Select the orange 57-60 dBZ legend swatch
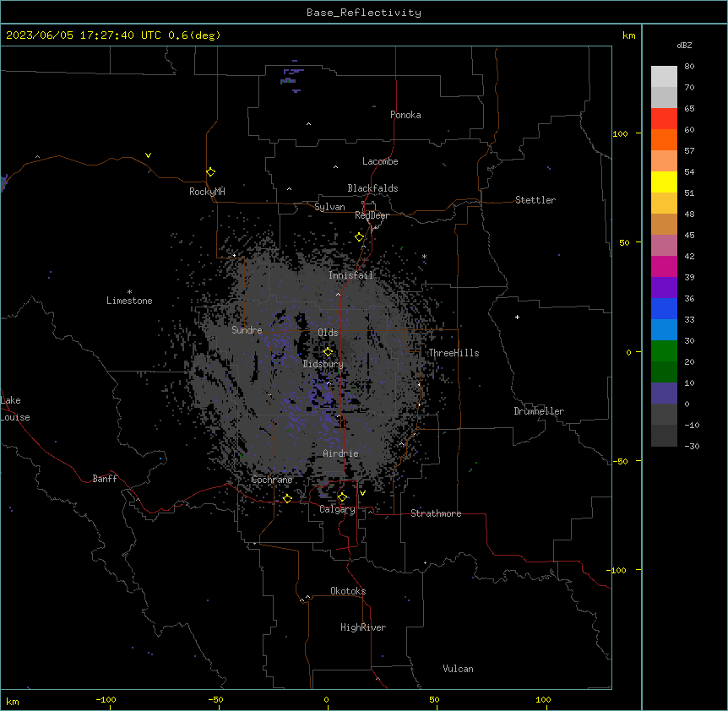Image resolution: width=728 pixels, height=711 pixels. (664, 139)
